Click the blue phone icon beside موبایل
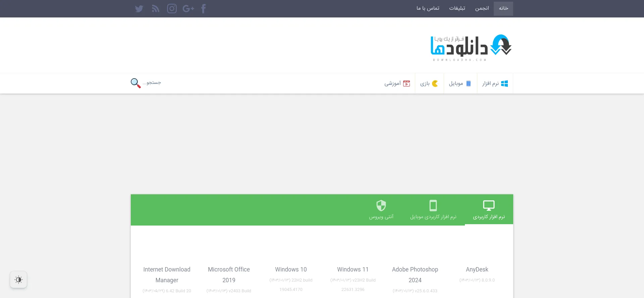Viewport: 644px width, 298px height. coord(469,84)
